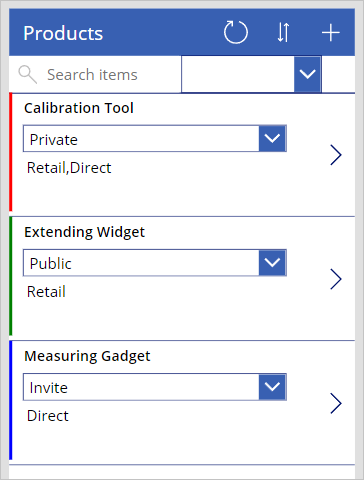Expand the Invite dropdown arrow

click(x=272, y=387)
